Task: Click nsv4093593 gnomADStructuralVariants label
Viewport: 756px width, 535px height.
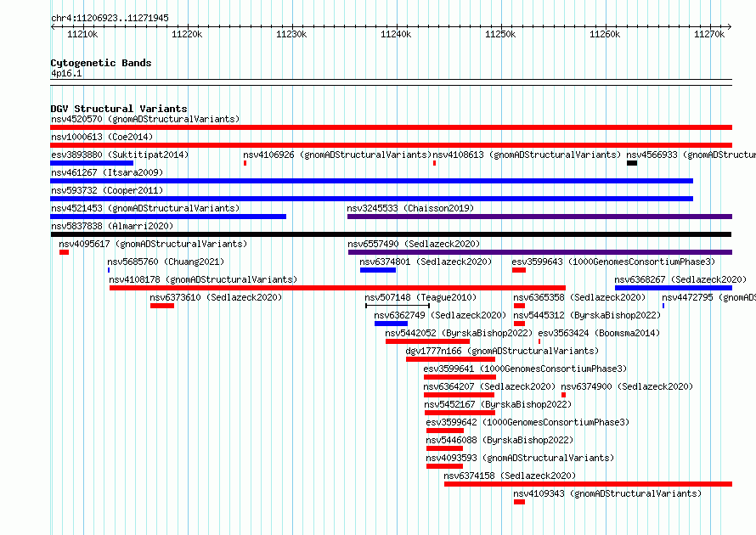Action: pos(520,458)
